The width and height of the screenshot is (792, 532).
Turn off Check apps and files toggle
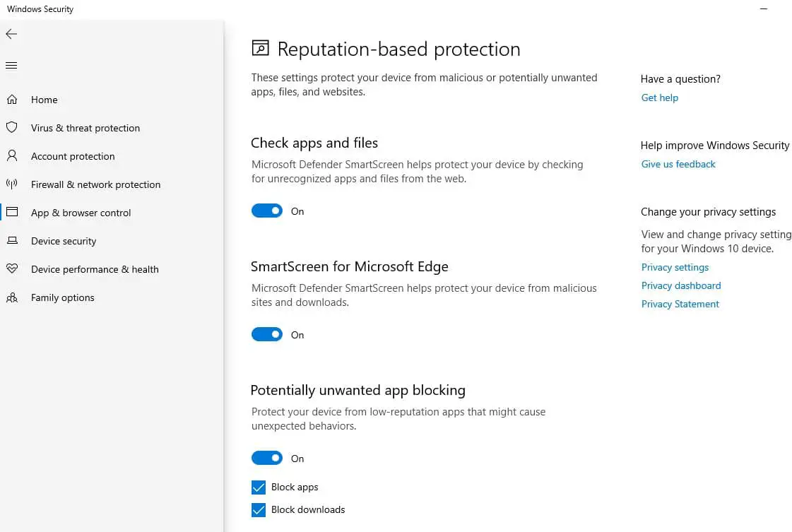pyautogui.click(x=267, y=211)
